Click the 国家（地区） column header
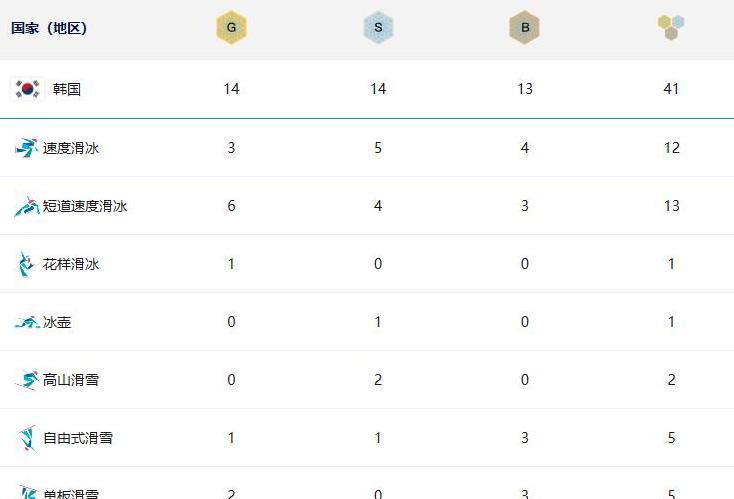 tap(49, 28)
